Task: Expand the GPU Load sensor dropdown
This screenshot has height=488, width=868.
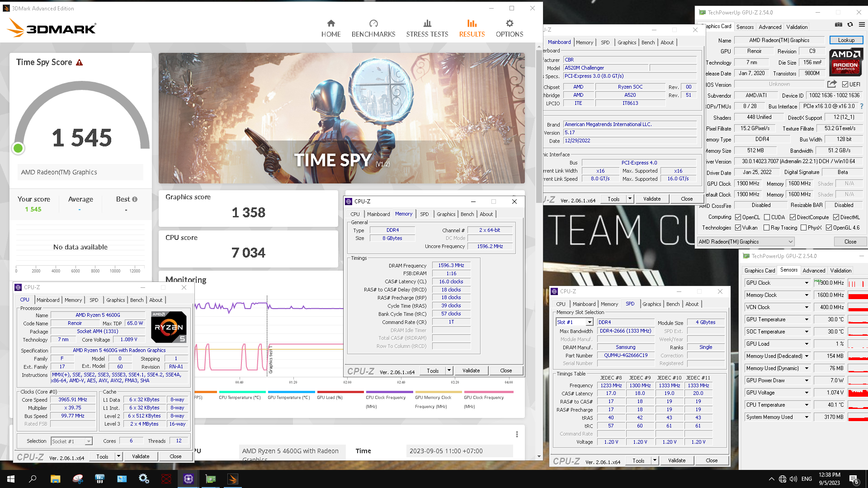Action: [807, 344]
